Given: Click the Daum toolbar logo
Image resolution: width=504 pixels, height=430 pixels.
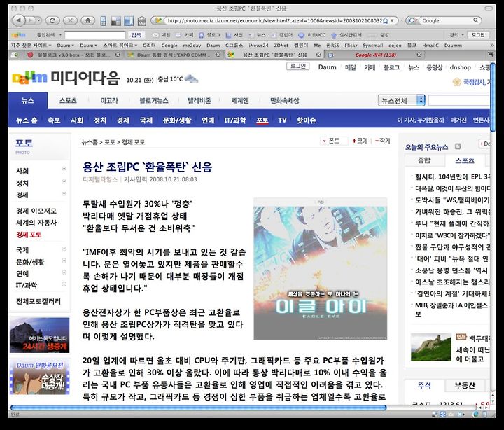Looking at the screenshot, I should coord(19,35).
